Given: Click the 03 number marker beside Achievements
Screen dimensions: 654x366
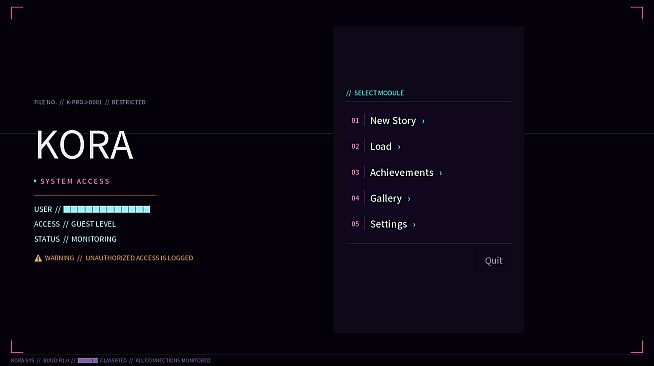Looking at the screenshot, I should click(x=355, y=172).
